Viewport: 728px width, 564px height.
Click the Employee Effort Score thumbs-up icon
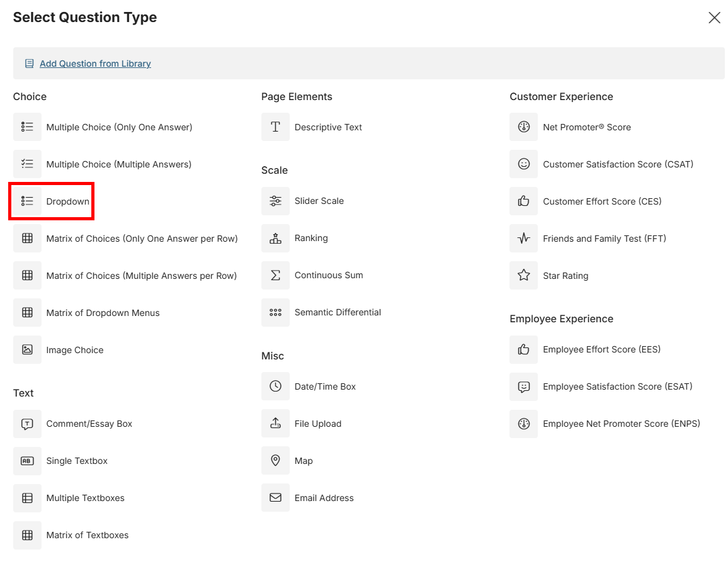point(524,349)
